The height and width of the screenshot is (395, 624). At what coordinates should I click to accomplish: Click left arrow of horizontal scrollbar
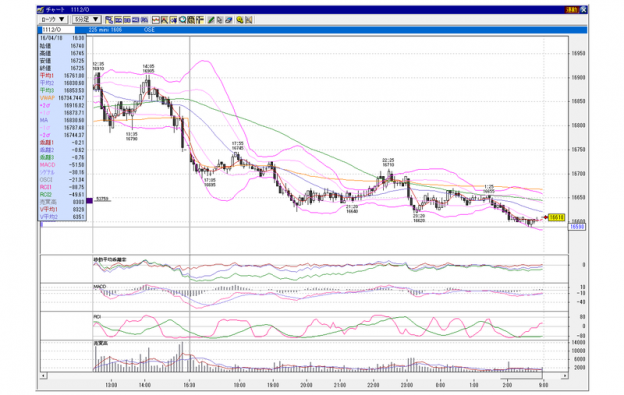[43, 376]
